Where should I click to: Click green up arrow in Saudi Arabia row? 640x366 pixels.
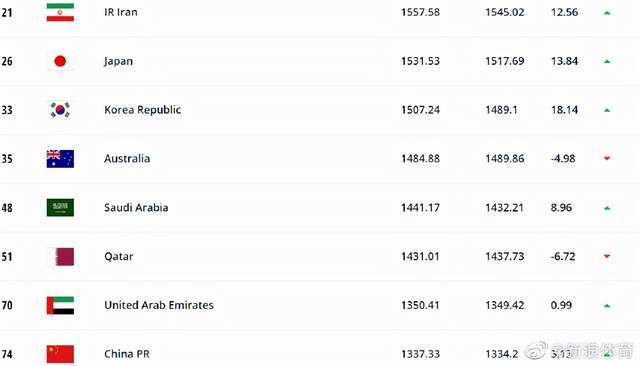point(607,208)
